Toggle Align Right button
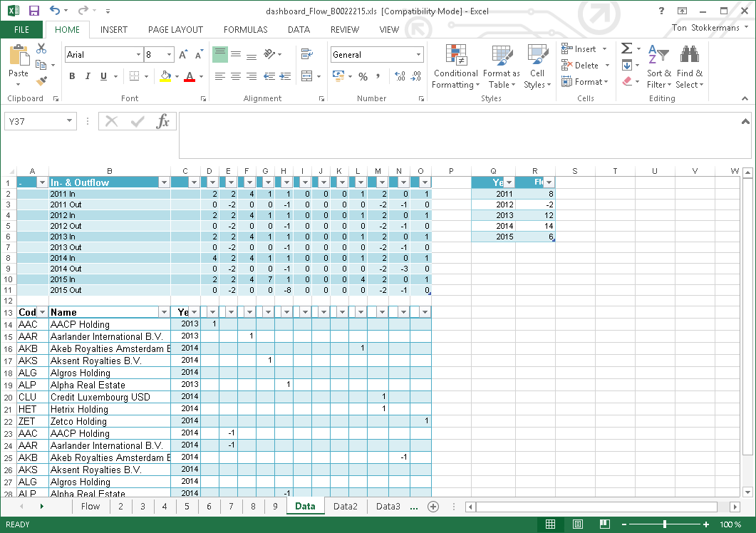The width and height of the screenshot is (756, 533). [252, 76]
